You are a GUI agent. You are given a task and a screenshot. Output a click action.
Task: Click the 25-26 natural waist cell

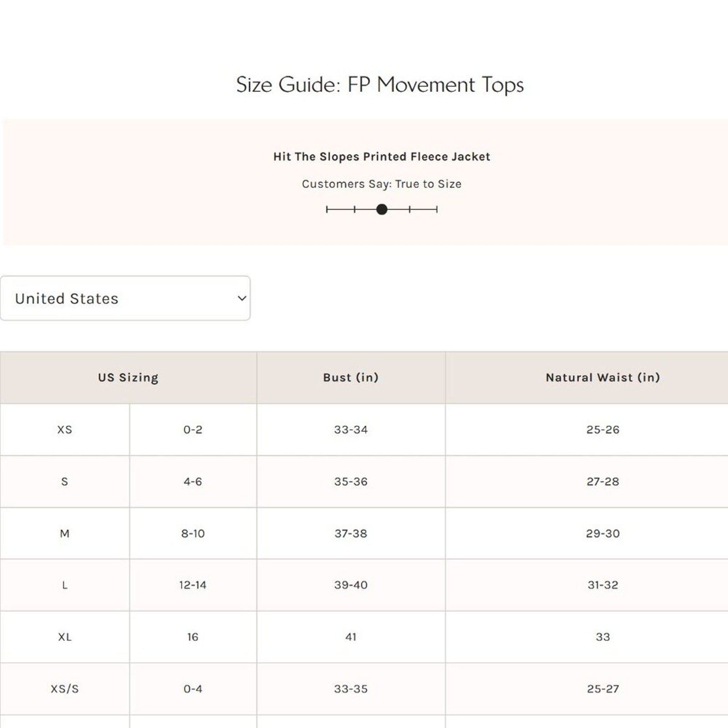tap(602, 430)
